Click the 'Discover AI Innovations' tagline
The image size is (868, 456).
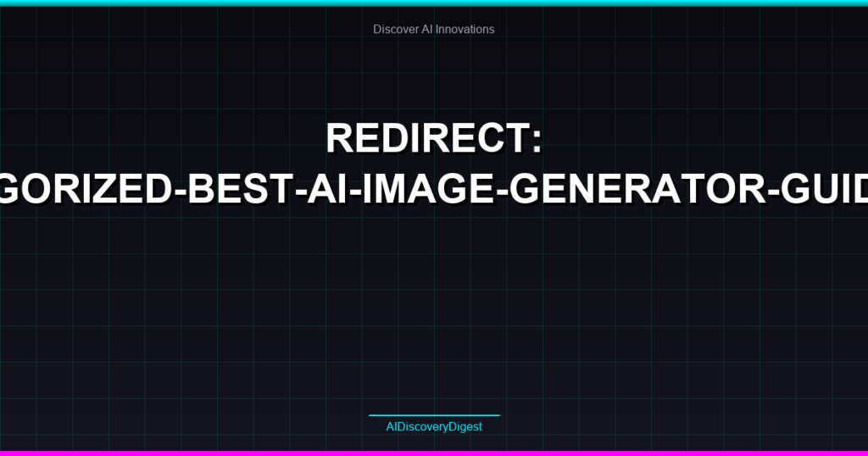433,30
